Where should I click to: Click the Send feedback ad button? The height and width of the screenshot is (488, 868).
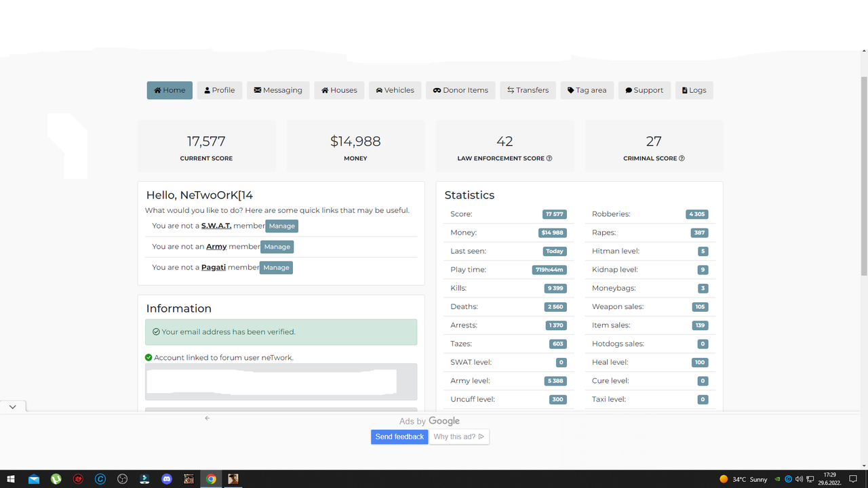point(399,437)
